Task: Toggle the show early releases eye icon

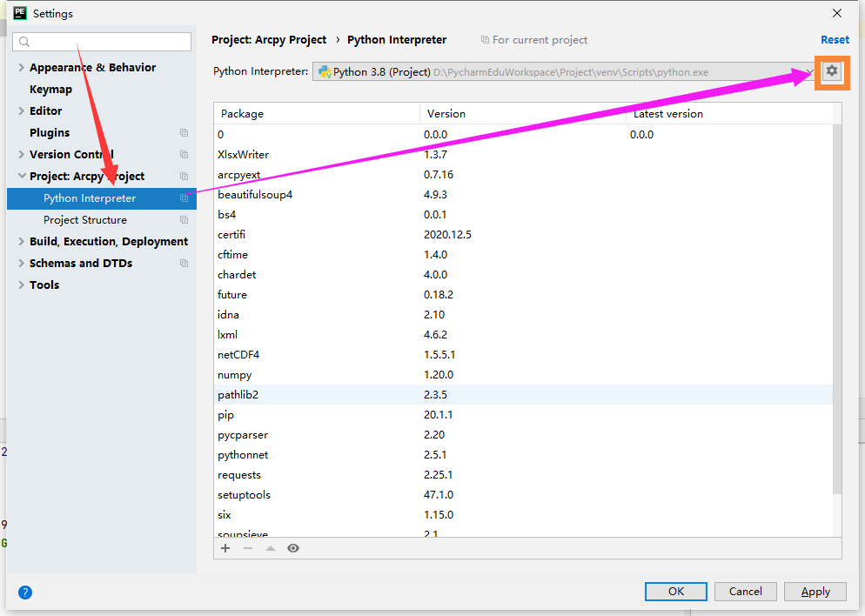Action: (x=293, y=548)
